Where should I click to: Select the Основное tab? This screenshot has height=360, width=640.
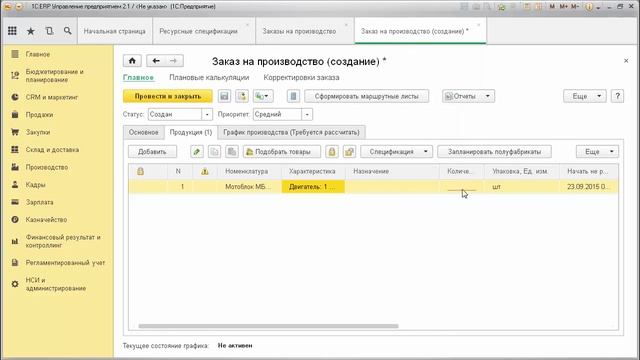click(x=144, y=133)
